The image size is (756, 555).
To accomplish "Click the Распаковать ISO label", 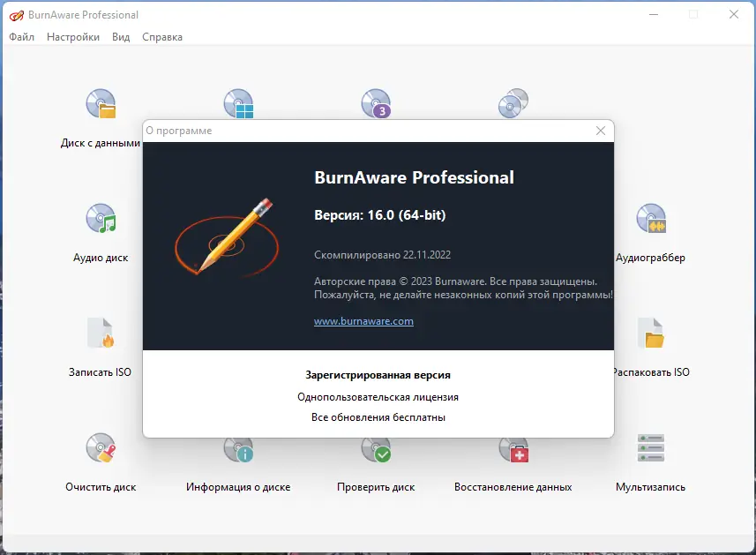I will coord(651,372).
